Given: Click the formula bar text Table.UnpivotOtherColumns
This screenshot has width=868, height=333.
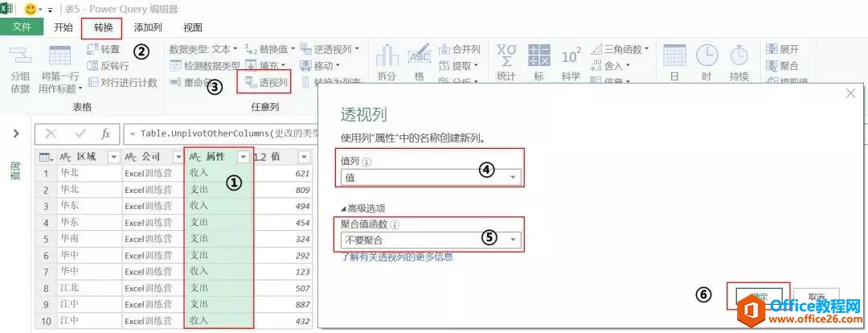Looking at the screenshot, I should pos(204,134).
